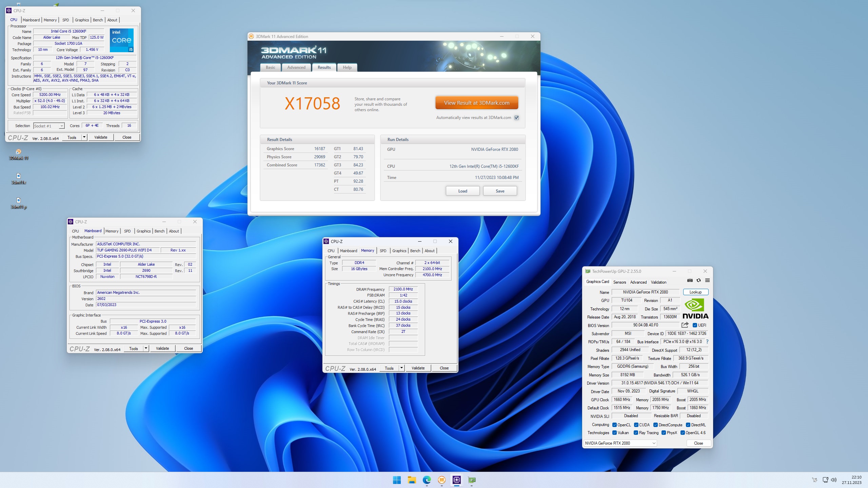Image resolution: width=868 pixels, height=488 pixels.
Task: Click the GPU-Z BIOS Version 90.04.0B.40.F0 field
Action: (x=646, y=325)
